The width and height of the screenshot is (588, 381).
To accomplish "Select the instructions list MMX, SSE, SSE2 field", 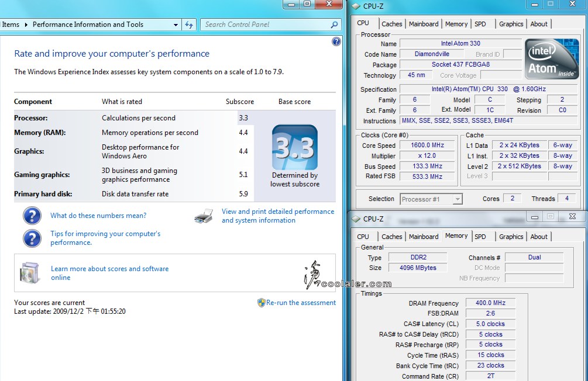I will click(x=489, y=120).
